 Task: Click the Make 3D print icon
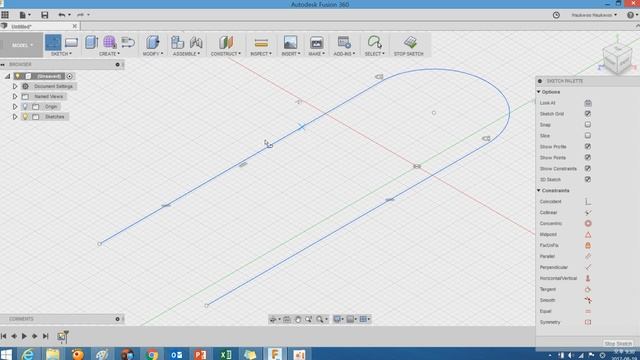click(316, 42)
